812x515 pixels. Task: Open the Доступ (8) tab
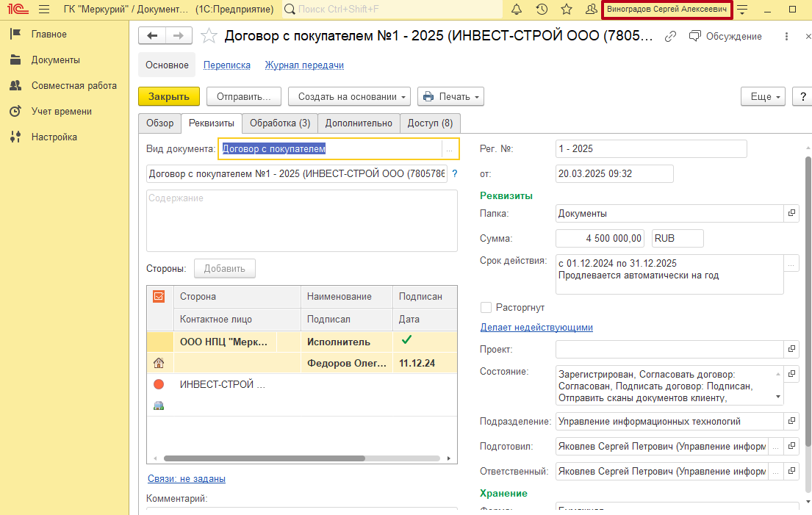point(430,123)
